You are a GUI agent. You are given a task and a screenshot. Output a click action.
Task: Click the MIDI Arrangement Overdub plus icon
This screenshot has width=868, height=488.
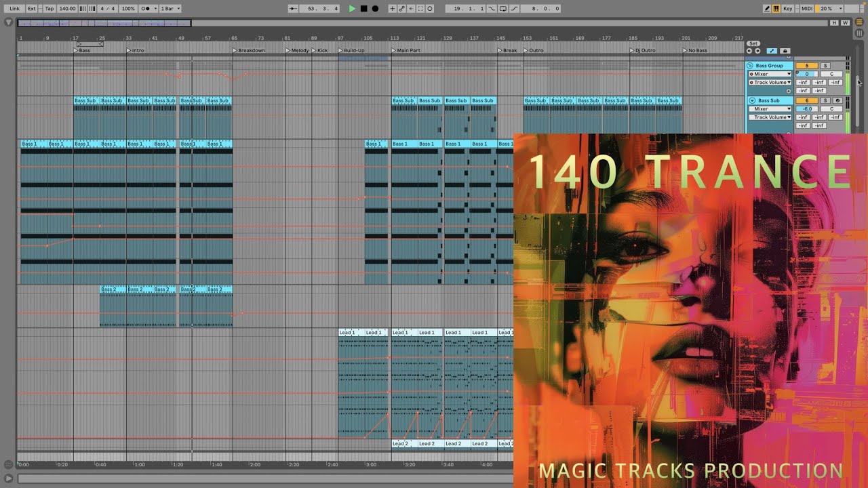[392, 9]
